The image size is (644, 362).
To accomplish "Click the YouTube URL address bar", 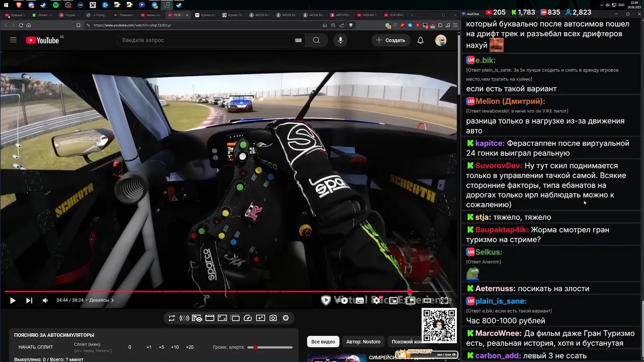I will tap(201, 25).
